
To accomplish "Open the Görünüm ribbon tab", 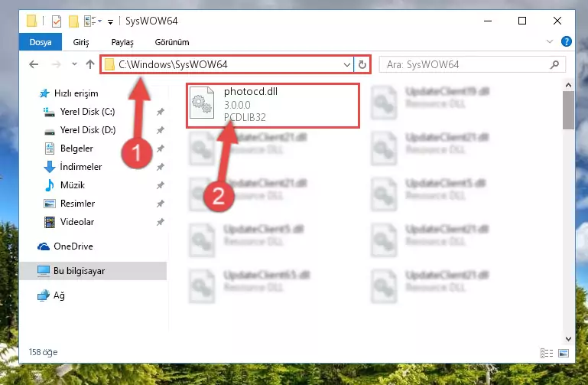I will (x=172, y=42).
